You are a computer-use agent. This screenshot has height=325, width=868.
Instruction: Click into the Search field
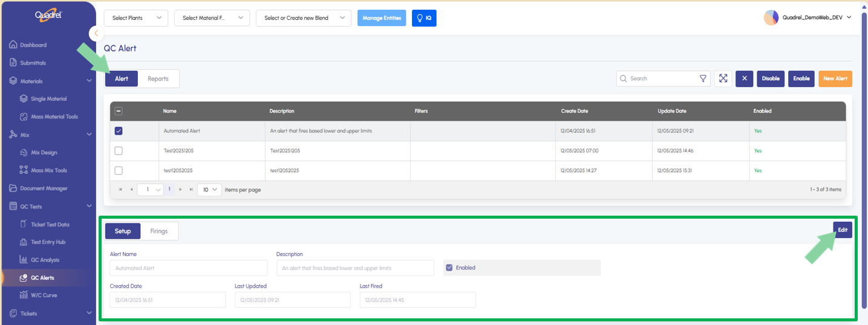click(662, 79)
